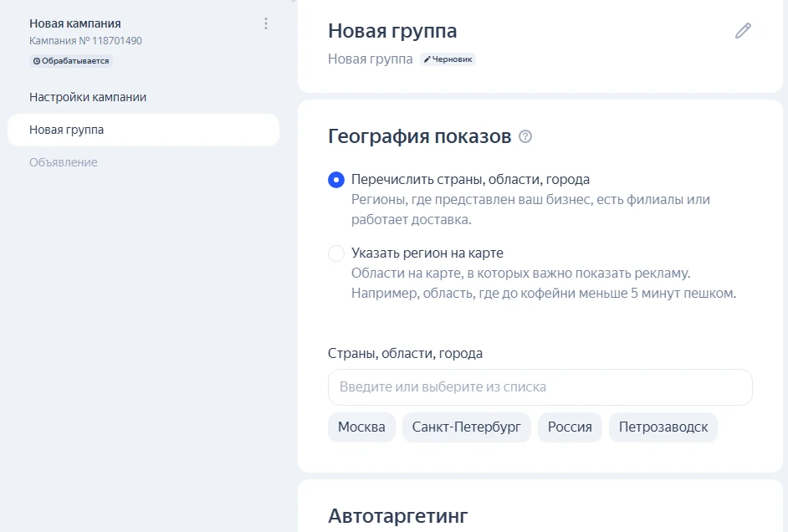Select the Россия region chip
The image size is (788, 532).
pyautogui.click(x=570, y=427)
